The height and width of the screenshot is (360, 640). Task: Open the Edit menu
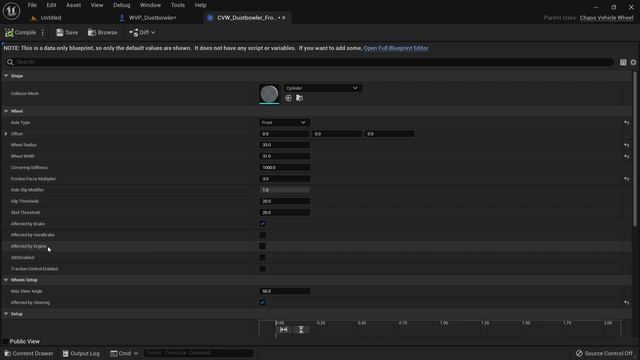click(51, 5)
